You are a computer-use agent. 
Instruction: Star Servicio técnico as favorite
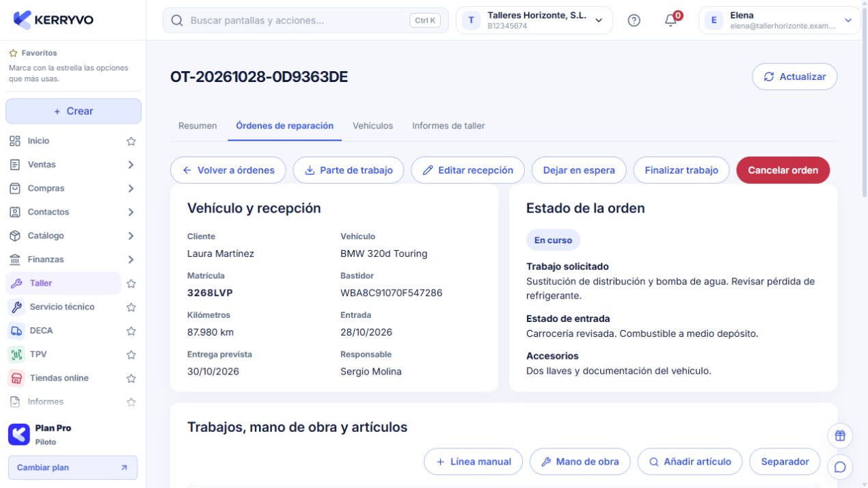(x=131, y=308)
